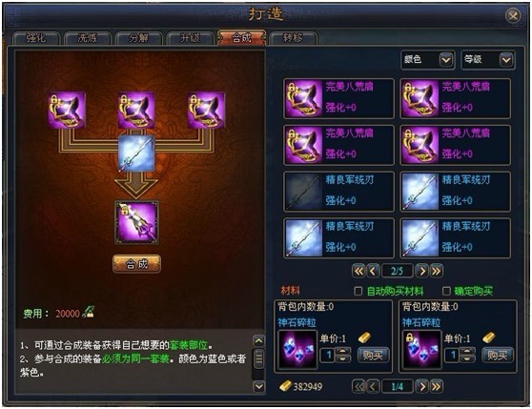Click the result weapon icon below the arrow
The width and height of the screenshot is (532, 409).
click(x=136, y=222)
